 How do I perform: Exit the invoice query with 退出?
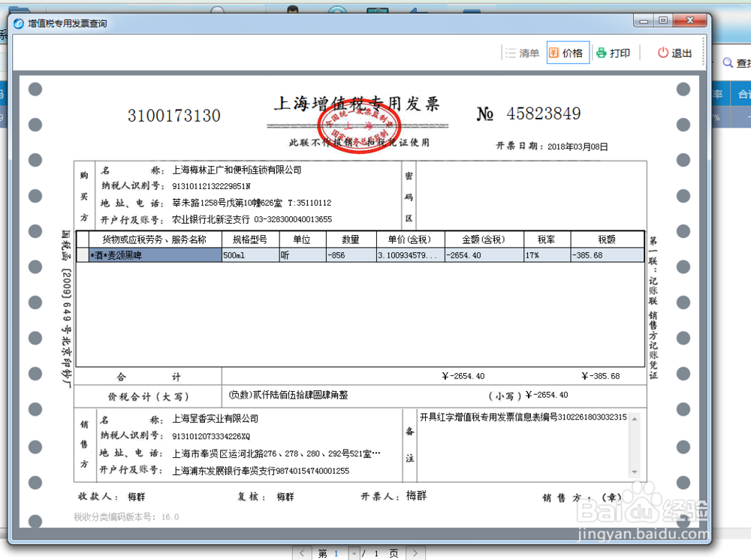tap(675, 53)
